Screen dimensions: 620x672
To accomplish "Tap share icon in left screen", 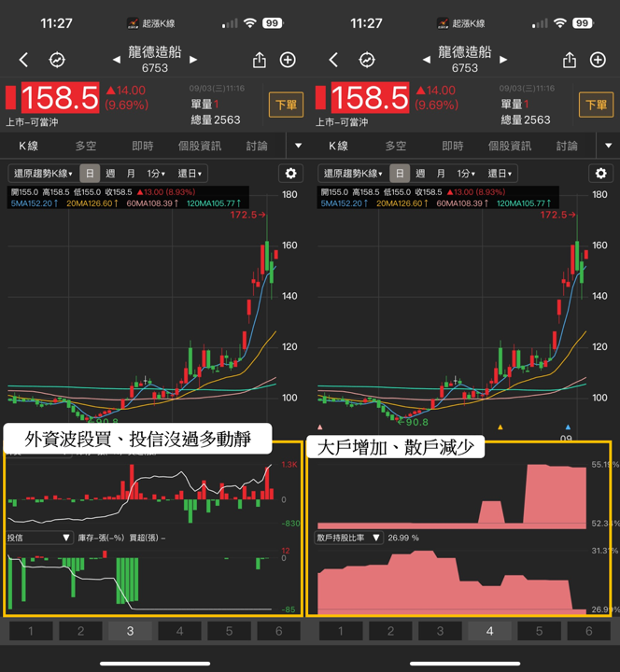I will point(260,60).
